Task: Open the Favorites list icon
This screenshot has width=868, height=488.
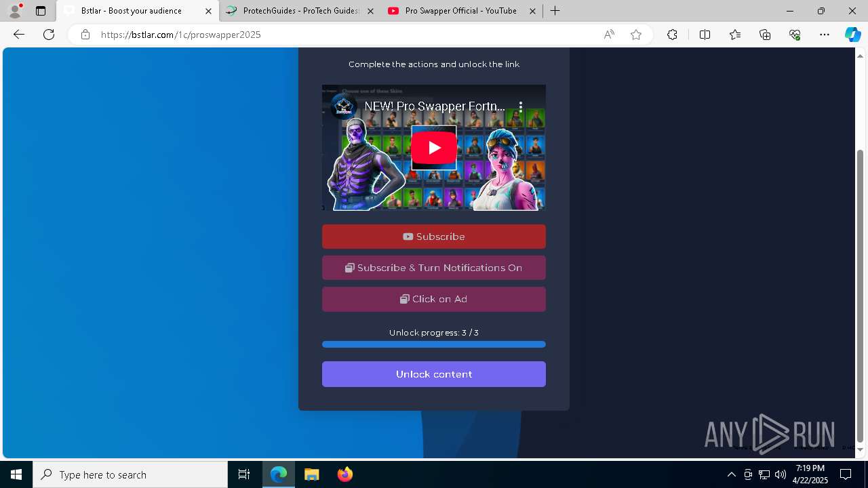Action: pos(735,35)
